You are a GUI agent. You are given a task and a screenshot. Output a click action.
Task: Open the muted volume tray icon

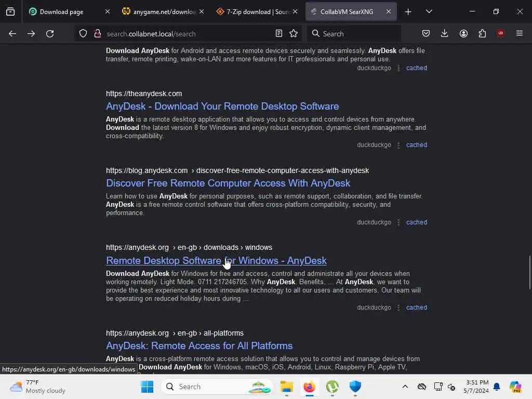click(451, 387)
